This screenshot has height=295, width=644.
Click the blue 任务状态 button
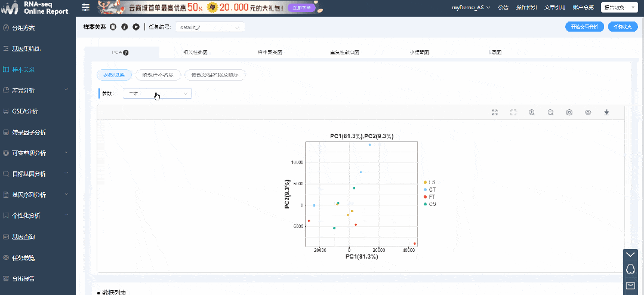coord(623,27)
